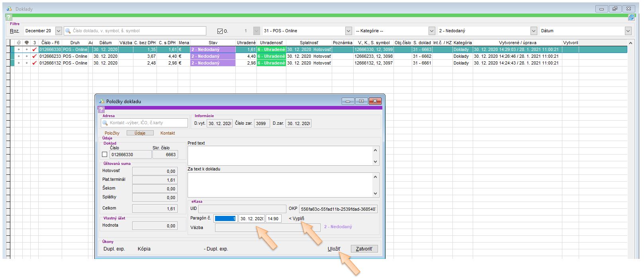Open the '-- Kategórie --' dropdown
The image size is (644, 278).
pyautogui.click(x=432, y=31)
